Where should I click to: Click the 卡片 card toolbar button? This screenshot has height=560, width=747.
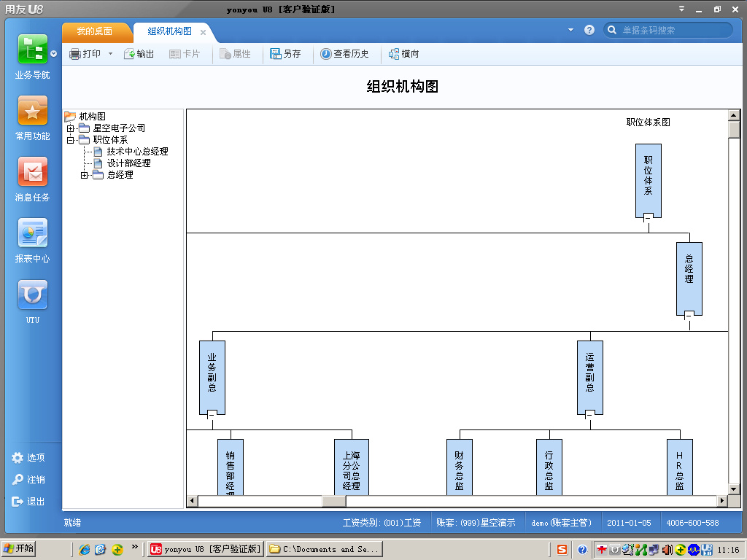click(185, 54)
